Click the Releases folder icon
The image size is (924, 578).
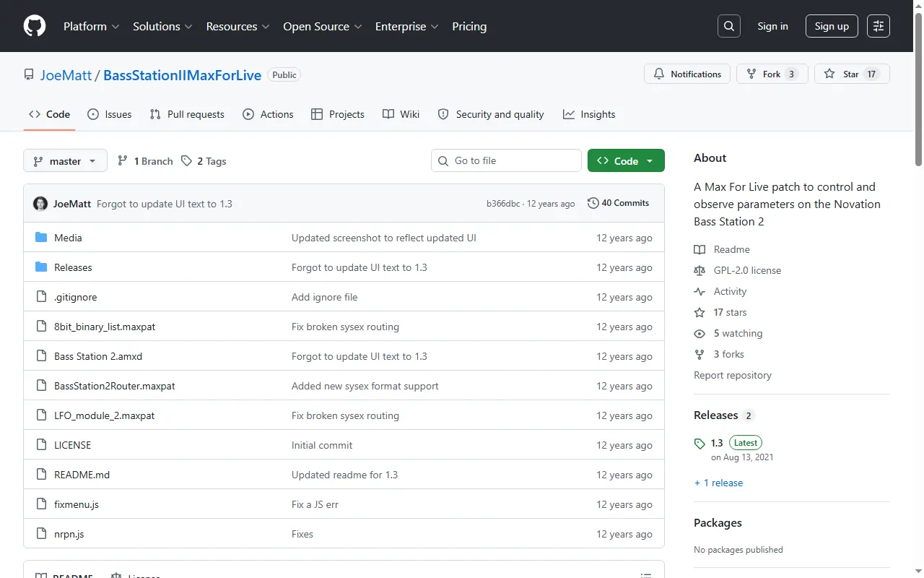[x=41, y=267]
